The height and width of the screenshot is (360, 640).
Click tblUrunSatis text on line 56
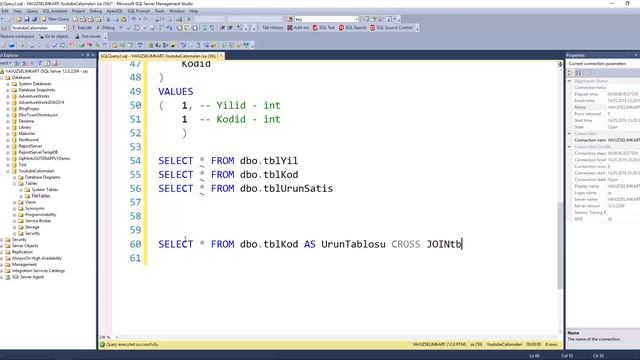[x=298, y=189]
